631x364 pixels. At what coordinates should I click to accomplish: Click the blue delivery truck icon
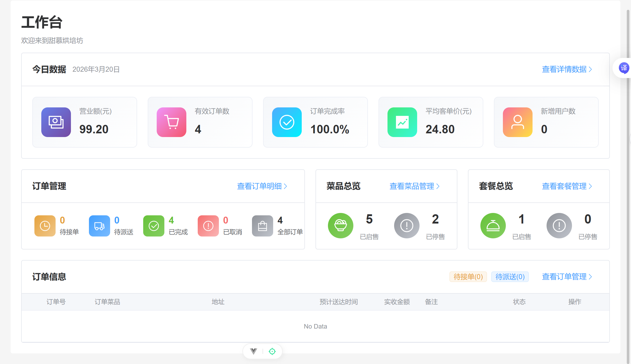[x=99, y=226]
